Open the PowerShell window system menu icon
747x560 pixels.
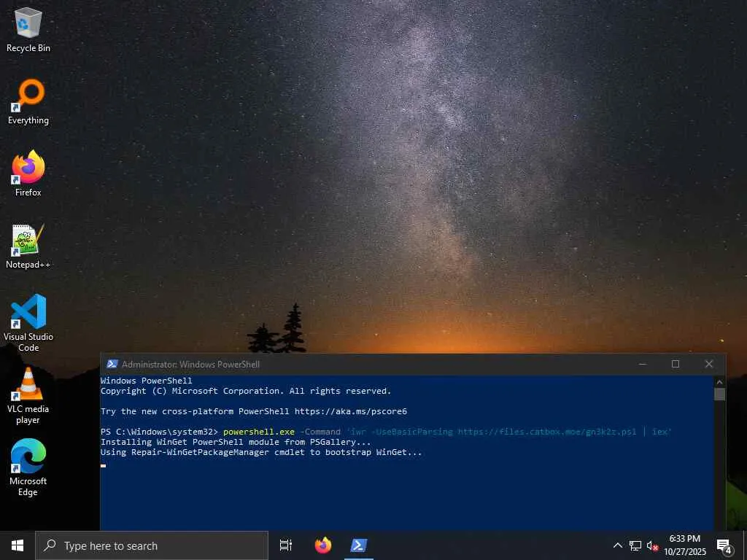(112, 365)
